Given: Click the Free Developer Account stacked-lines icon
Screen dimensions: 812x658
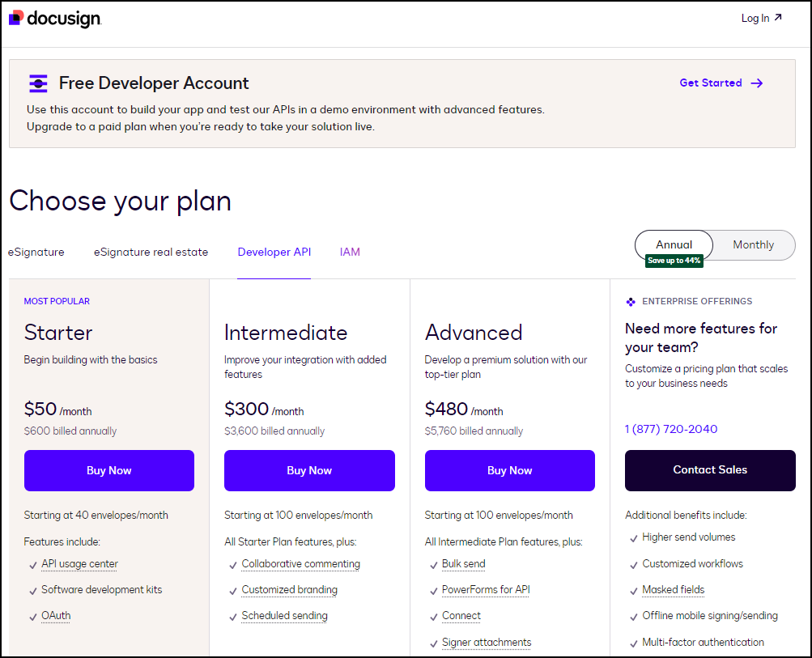Looking at the screenshot, I should (38, 83).
